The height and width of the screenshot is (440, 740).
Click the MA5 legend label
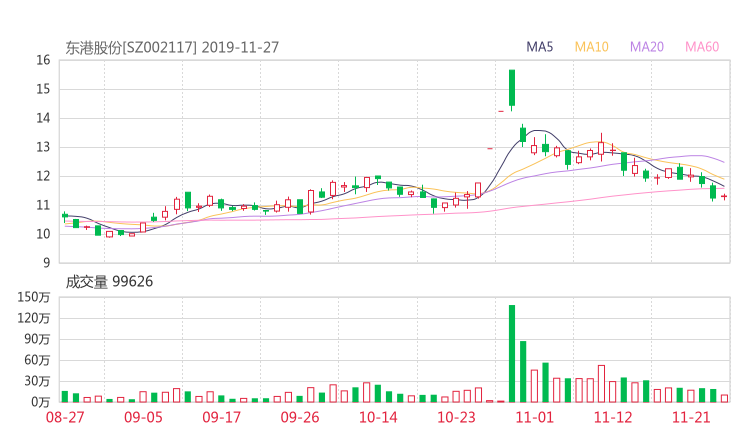pyautogui.click(x=539, y=47)
